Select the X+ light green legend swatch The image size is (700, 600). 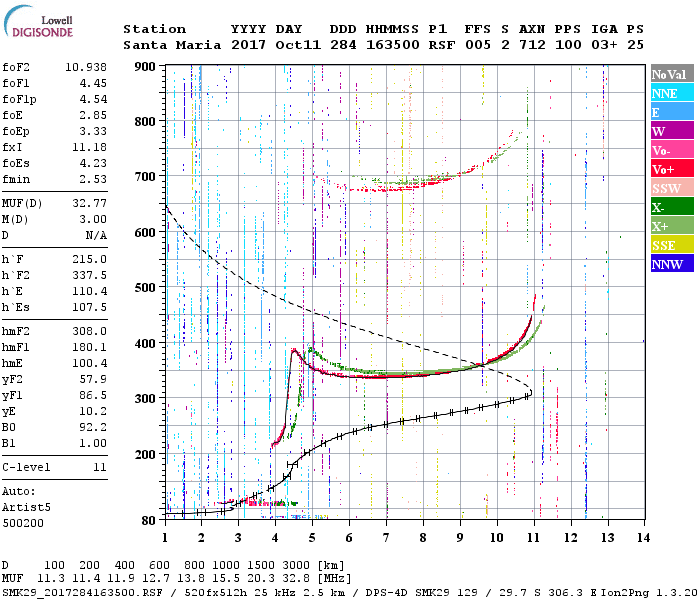tap(672, 225)
